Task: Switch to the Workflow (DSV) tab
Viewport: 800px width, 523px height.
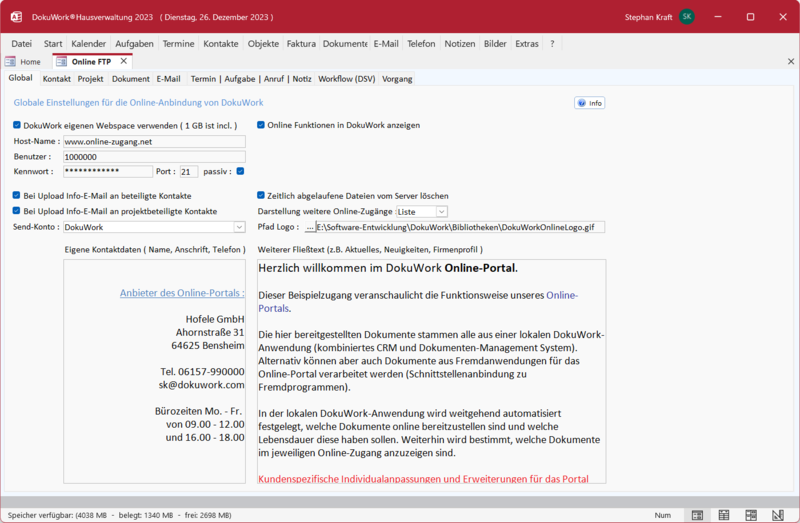Action: tap(346, 79)
